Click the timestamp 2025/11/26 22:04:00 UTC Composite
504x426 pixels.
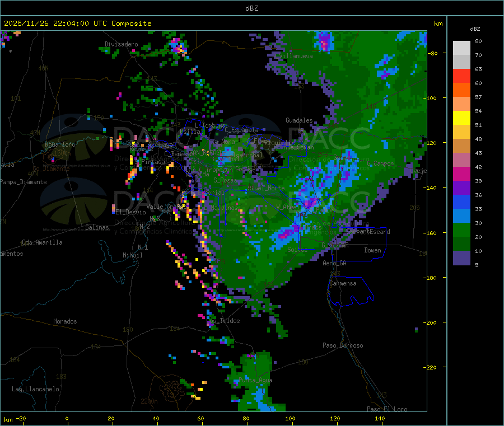point(77,24)
